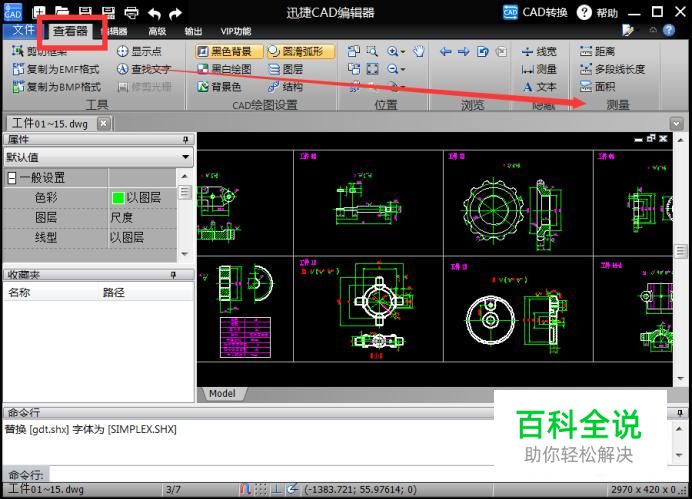
Task: Switch to the VIP功能 tab
Action: click(x=236, y=31)
